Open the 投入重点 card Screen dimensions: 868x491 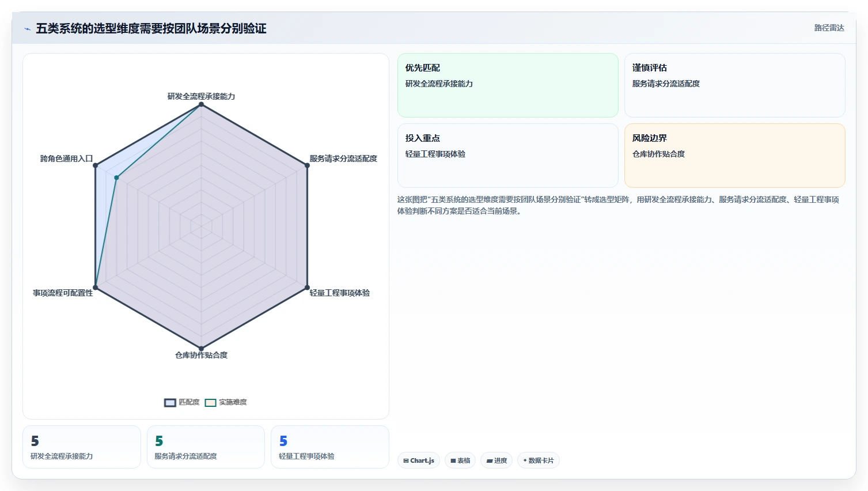click(507, 156)
